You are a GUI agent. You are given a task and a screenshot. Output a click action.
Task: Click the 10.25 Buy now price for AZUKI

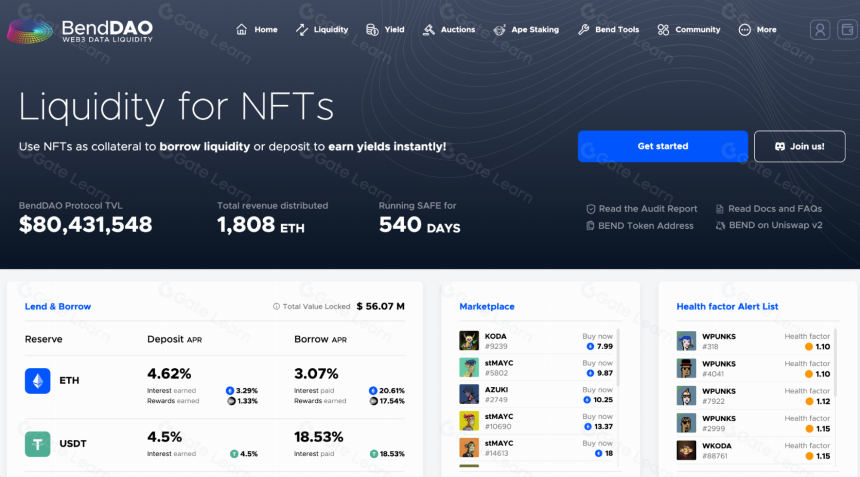click(x=598, y=400)
